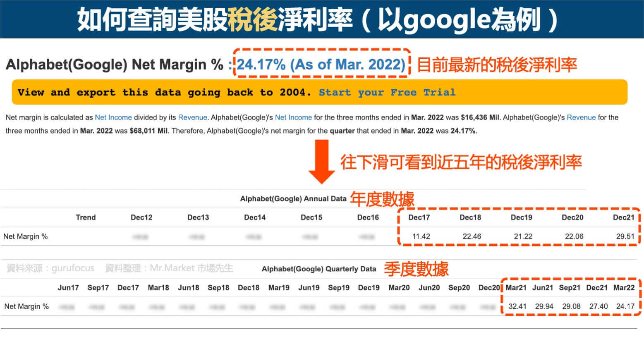Click the yellow 'View and export this data' banner text

164,92
